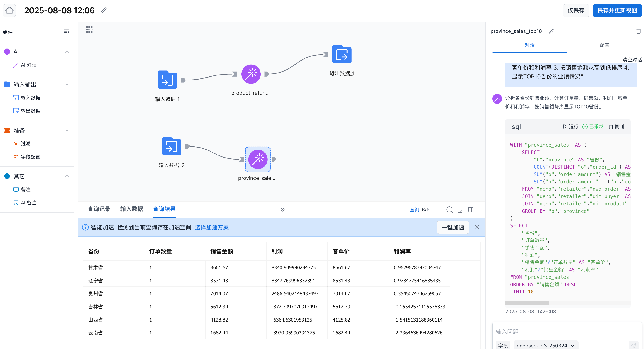Select the province_sale AI node on canvas
Image resolution: width=644 pixels, height=349 pixels.
pos(257,159)
